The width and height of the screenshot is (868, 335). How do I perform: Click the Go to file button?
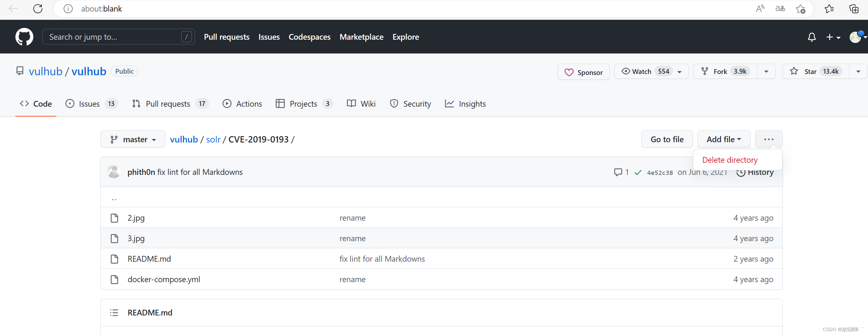point(667,139)
